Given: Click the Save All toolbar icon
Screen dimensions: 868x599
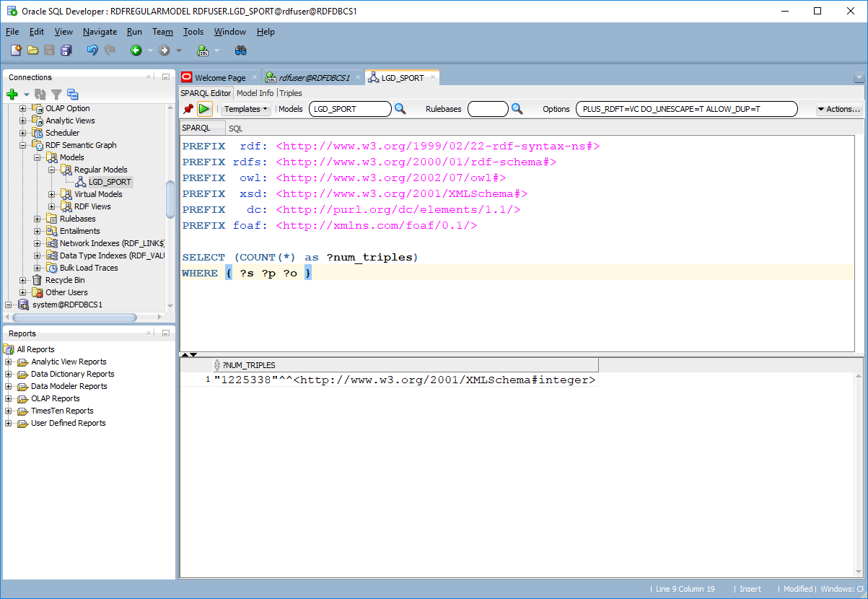Looking at the screenshot, I should coord(66,51).
